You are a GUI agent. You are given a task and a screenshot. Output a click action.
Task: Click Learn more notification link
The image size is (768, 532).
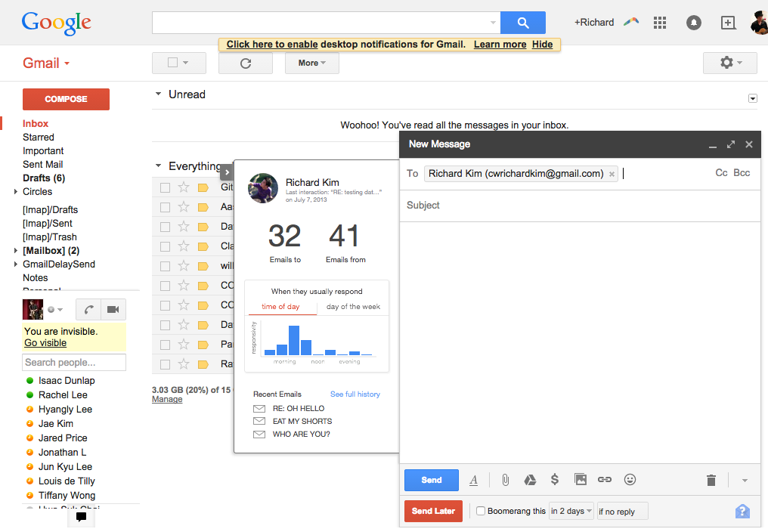pos(500,45)
